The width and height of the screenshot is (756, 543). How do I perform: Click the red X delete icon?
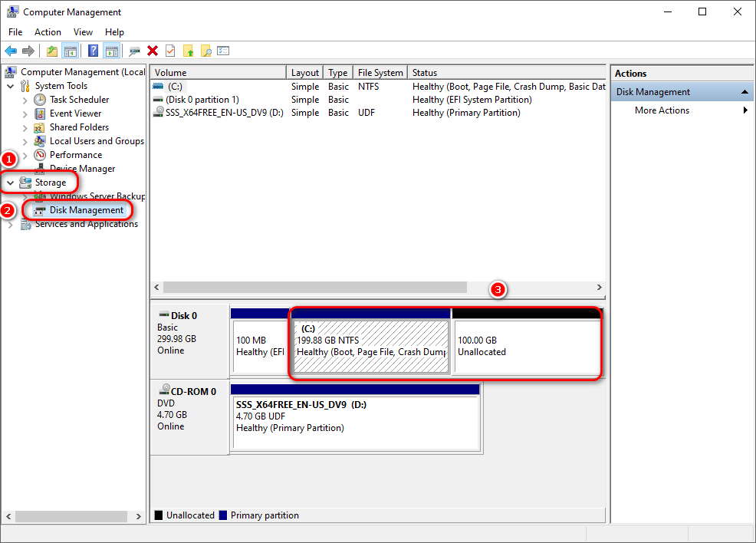[x=153, y=51]
